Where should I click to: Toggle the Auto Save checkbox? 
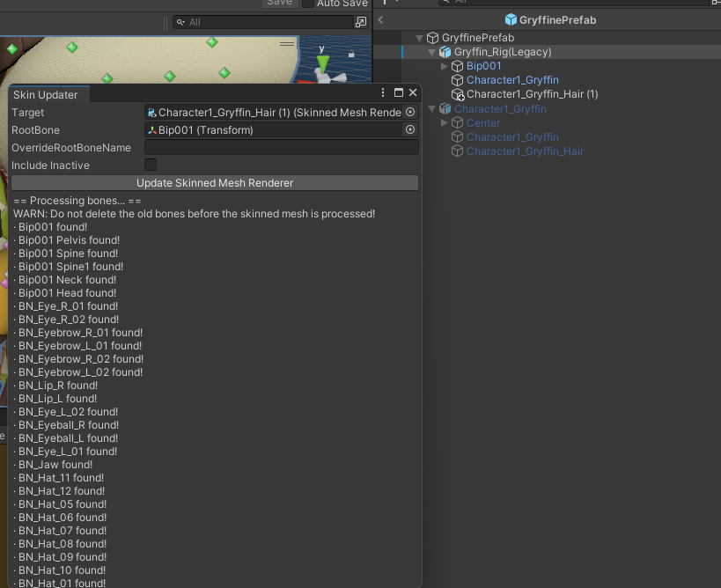(307, 3)
